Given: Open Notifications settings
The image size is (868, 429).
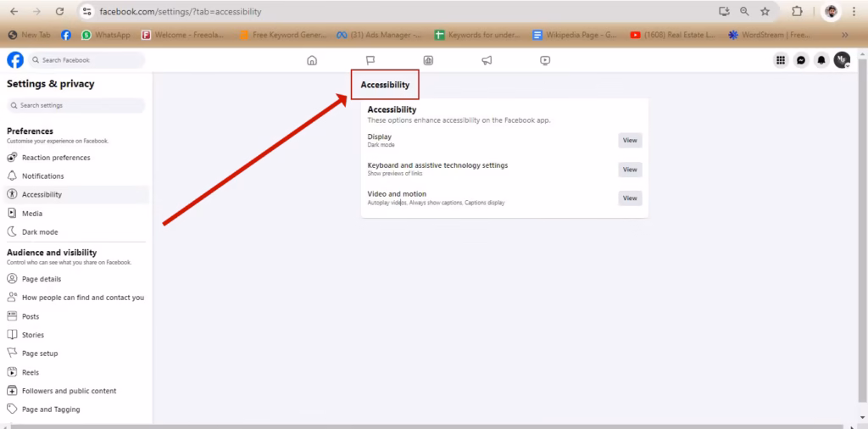Looking at the screenshot, I should point(77,176).
